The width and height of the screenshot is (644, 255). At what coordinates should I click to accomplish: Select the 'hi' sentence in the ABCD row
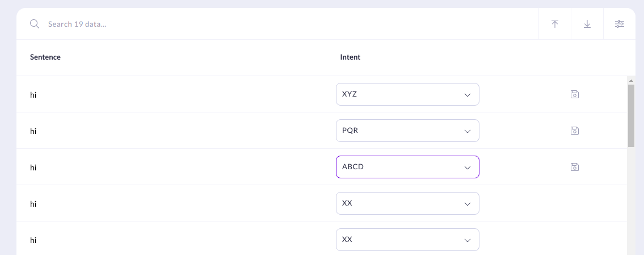pos(33,168)
